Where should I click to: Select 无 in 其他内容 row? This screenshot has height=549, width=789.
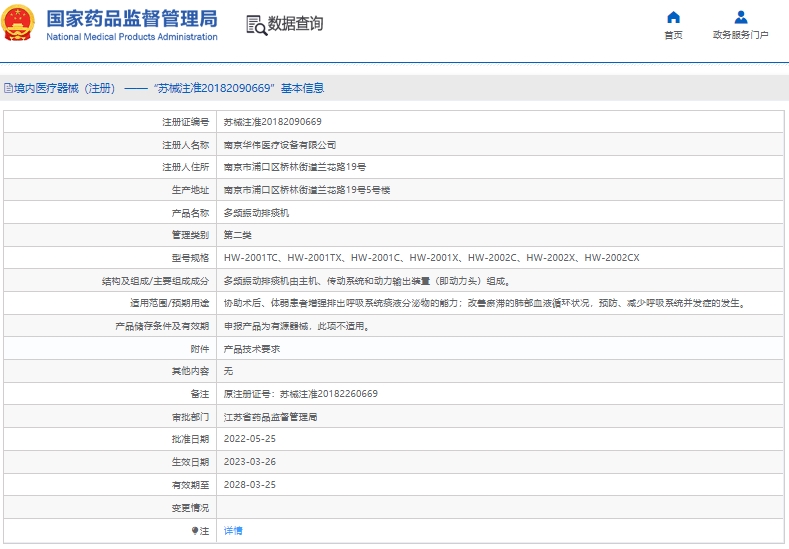pos(228,371)
